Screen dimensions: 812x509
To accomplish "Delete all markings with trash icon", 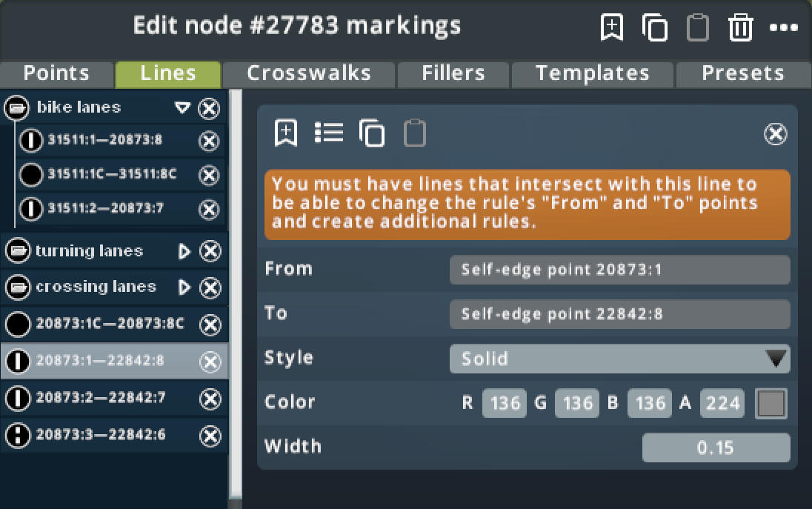I will click(741, 27).
